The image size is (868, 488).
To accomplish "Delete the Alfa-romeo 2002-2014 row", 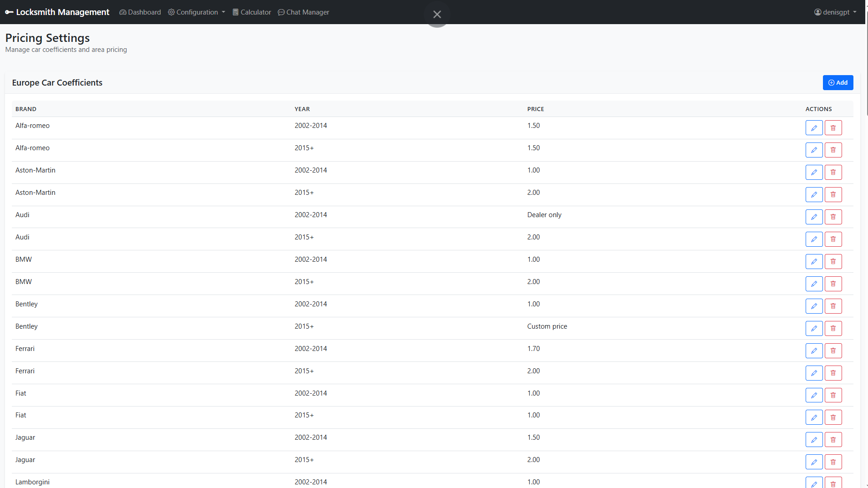I will 833,128.
